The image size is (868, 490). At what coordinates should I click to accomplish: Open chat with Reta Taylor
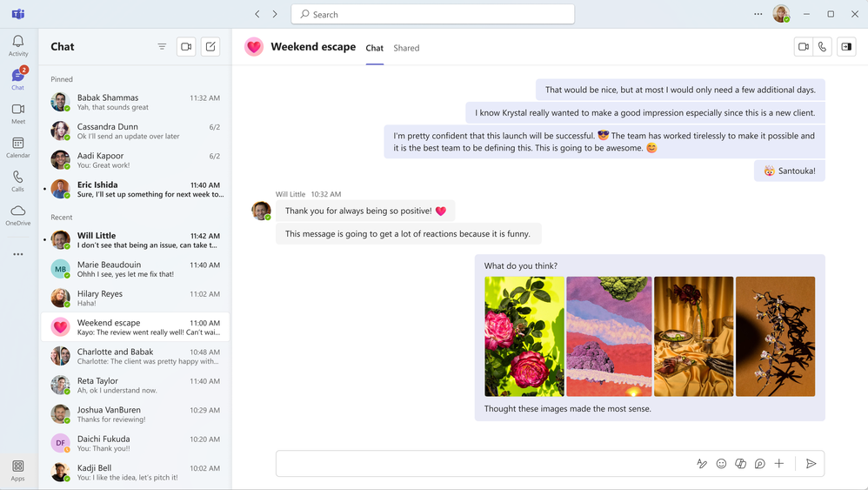pyautogui.click(x=136, y=386)
